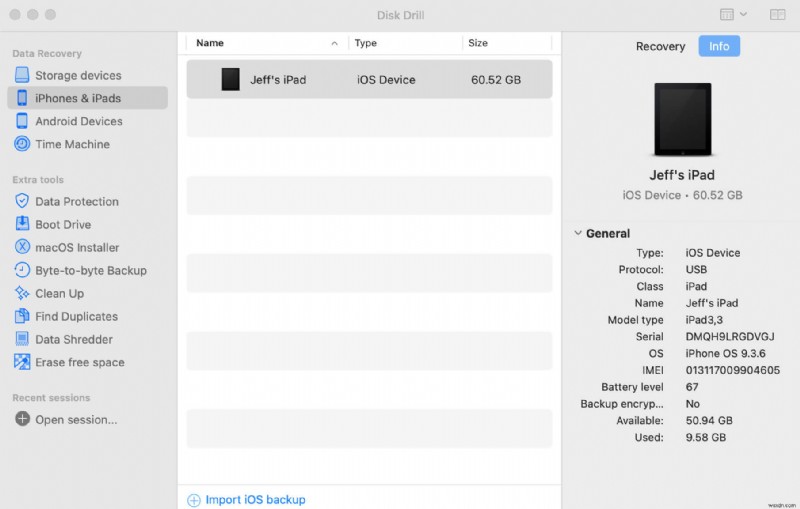The height and width of the screenshot is (509, 800).
Task: Click the Recent sessions section heading
Action: tap(51, 397)
